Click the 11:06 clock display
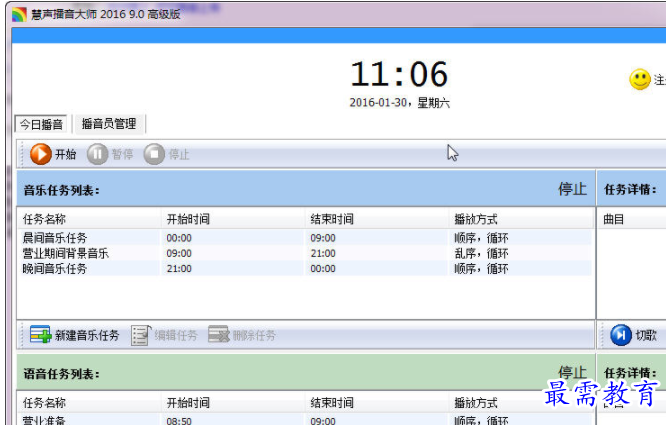 point(399,74)
